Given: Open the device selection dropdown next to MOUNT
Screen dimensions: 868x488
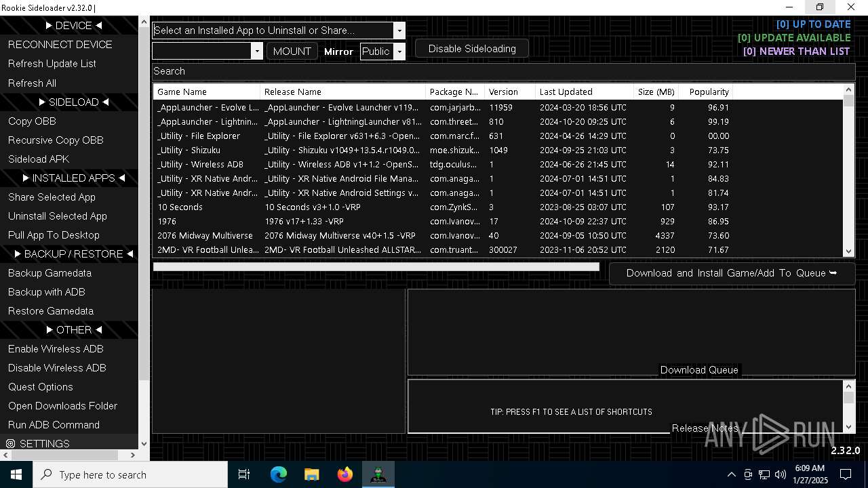Looking at the screenshot, I should click(x=256, y=51).
